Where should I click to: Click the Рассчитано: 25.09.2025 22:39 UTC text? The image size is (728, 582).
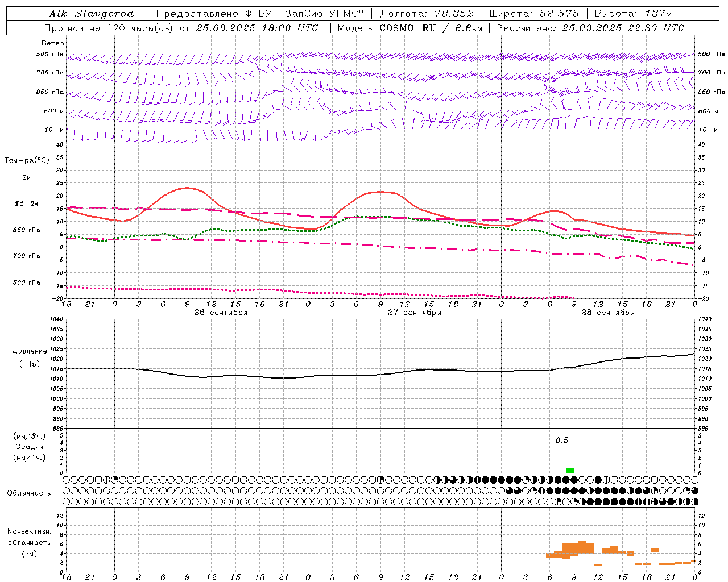[590, 28]
